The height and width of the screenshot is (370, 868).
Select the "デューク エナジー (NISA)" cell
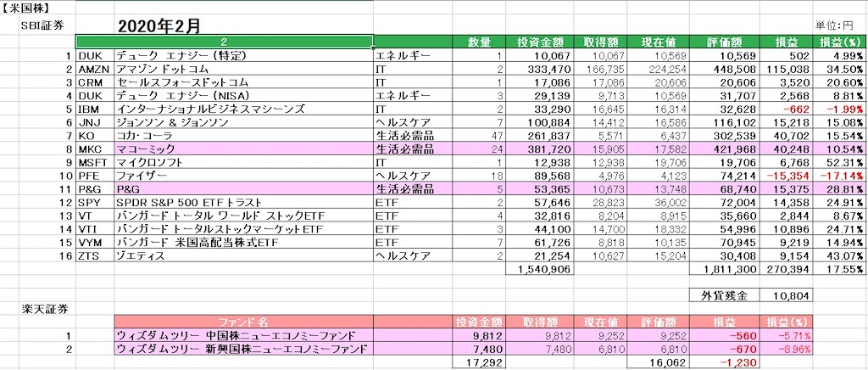coord(243,95)
